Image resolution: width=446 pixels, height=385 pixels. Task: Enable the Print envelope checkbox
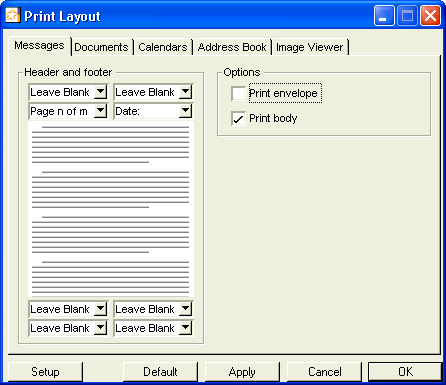238,93
